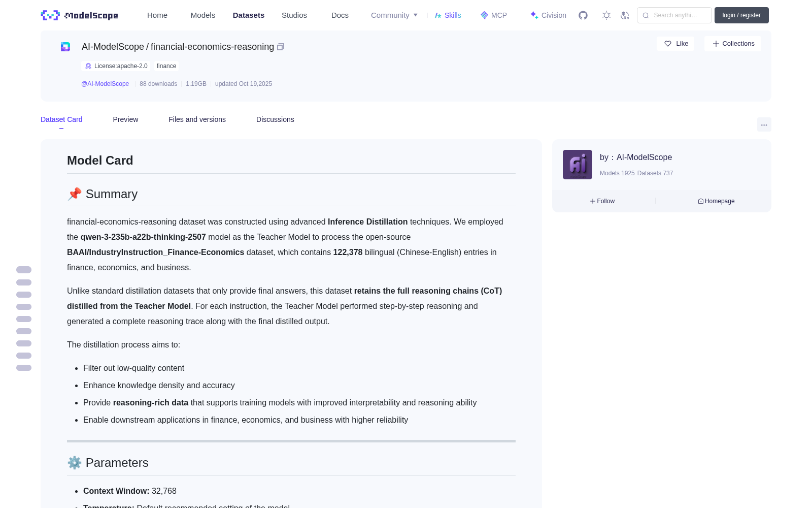The height and width of the screenshot is (508, 812).
Task: Click the 88 downloads text
Action: pos(158,84)
